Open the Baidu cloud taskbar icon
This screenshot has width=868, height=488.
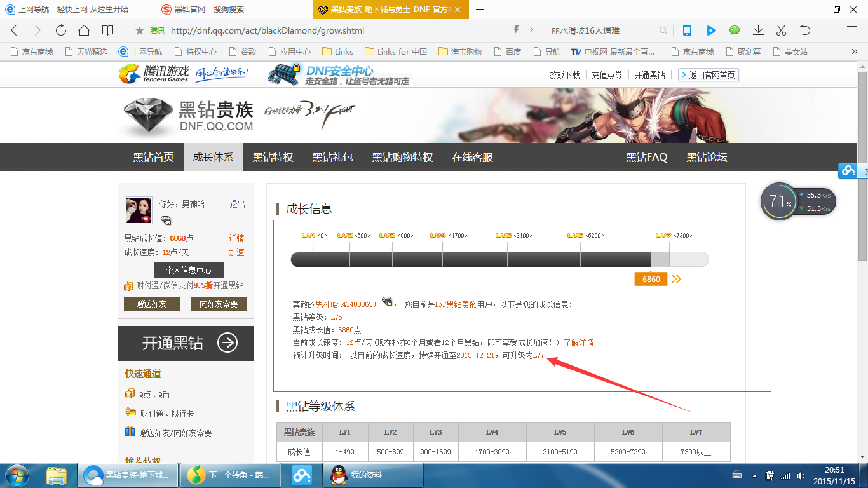(x=301, y=475)
